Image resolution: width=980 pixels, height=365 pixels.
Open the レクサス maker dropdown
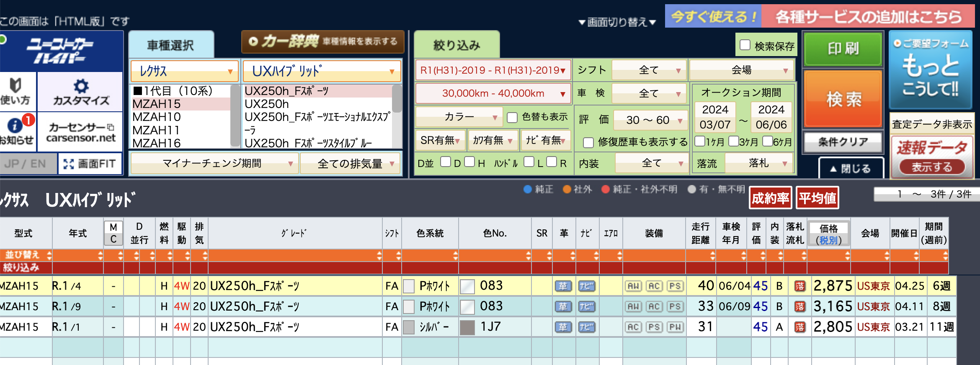pyautogui.click(x=184, y=71)
